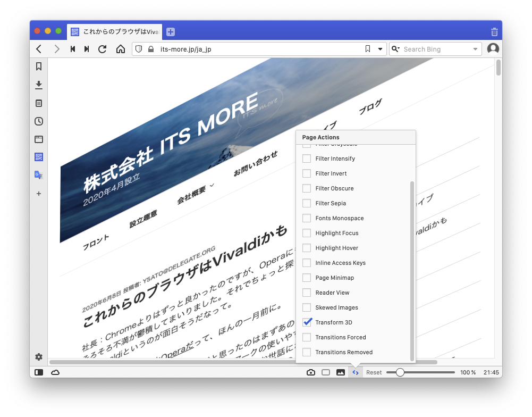Image resolution: width=532 pixels, height=417 pixels.
Task: Open the search engine selector magnifier
Action: click(395, 49)
